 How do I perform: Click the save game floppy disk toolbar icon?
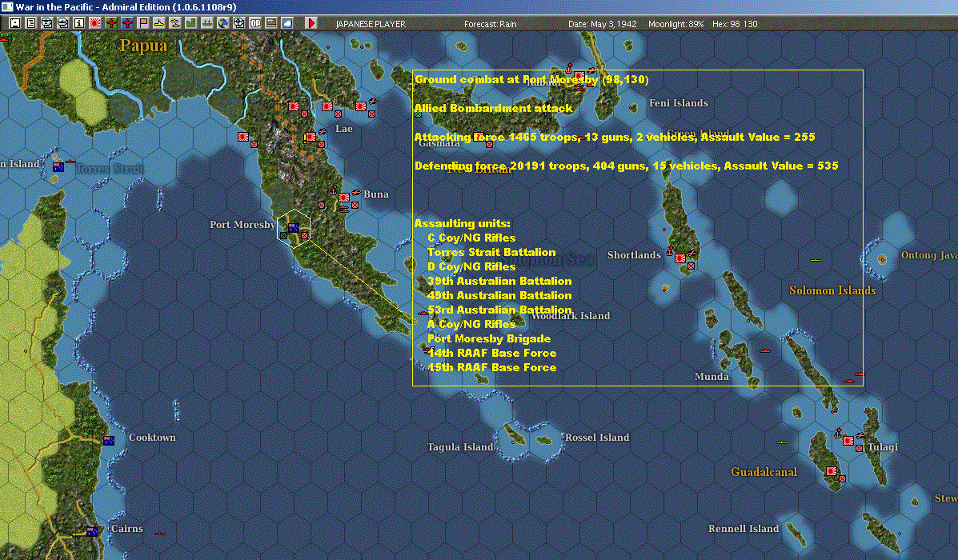15,23
